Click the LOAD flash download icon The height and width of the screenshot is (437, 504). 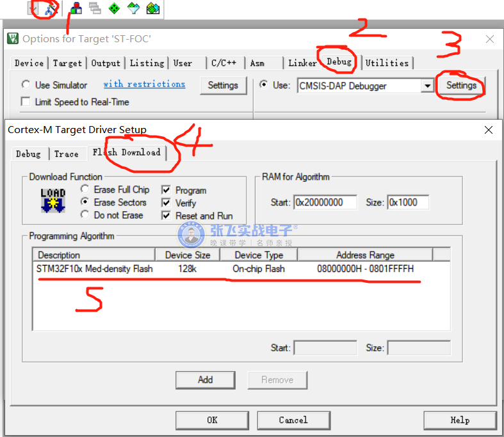point(53,201)
